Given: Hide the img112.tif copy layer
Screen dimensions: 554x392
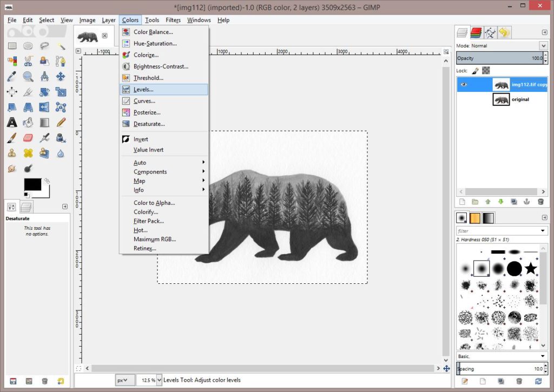Looking at the screenshot, I should pos(464,84).
